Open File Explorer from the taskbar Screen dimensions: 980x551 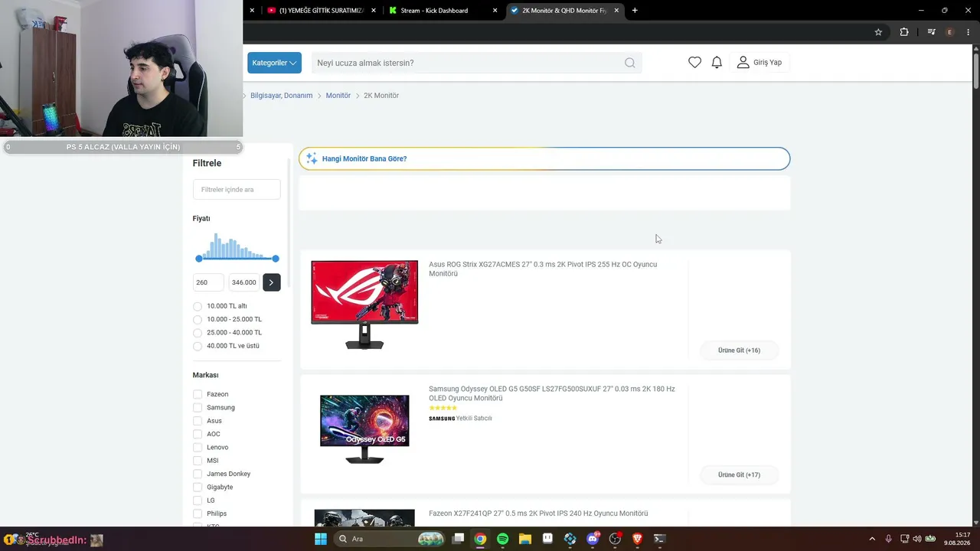[x=525, y=539]
